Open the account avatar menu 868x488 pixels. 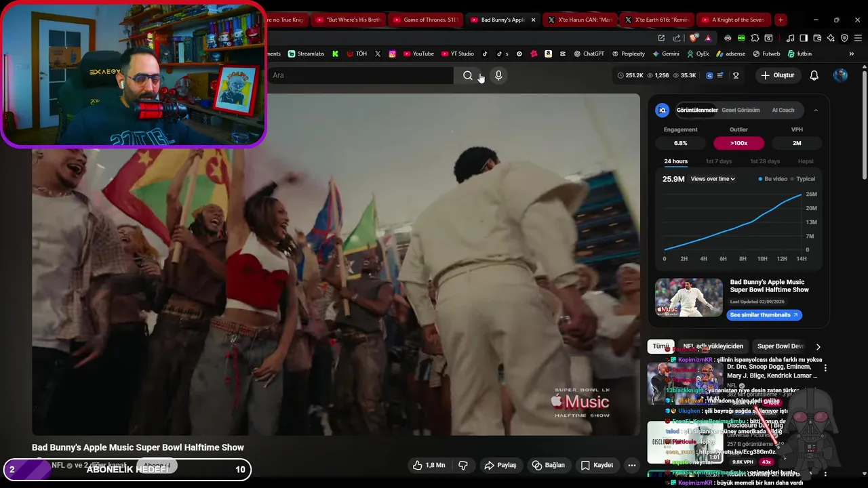click(x=840, y=75)
